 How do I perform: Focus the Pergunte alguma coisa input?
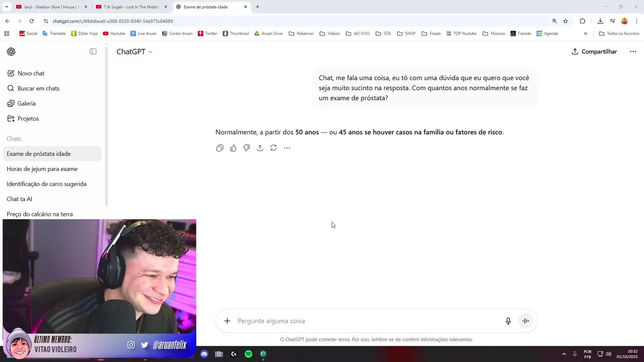[x=367, y=321]
